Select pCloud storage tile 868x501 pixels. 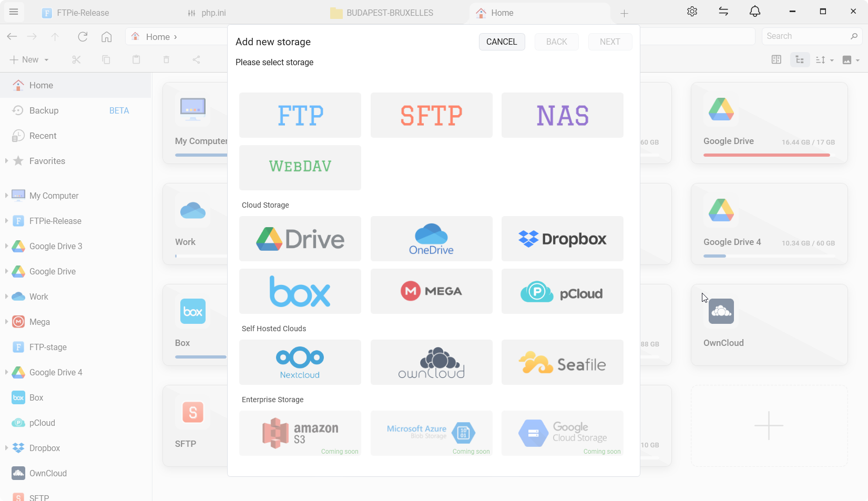(563, 291)
